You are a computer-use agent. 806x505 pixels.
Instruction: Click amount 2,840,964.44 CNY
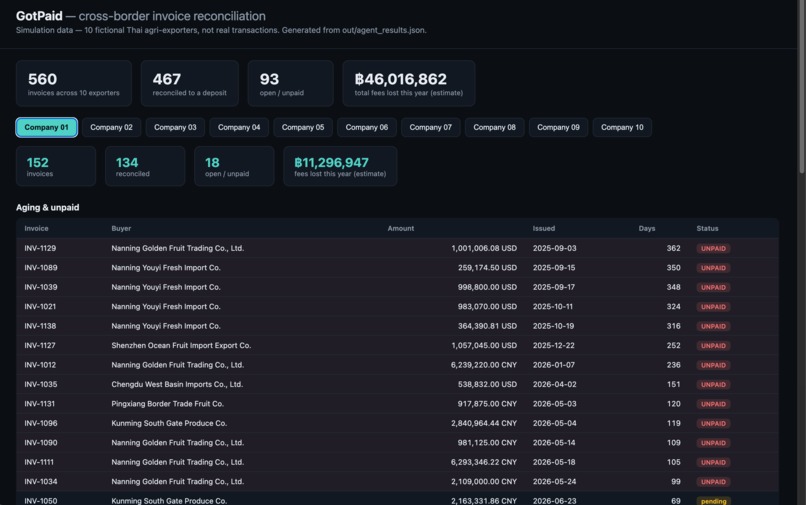(x=484, y=423)
